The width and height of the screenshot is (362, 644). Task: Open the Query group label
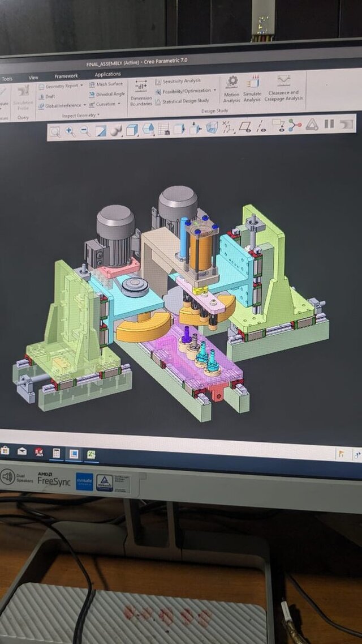(23, 117)
